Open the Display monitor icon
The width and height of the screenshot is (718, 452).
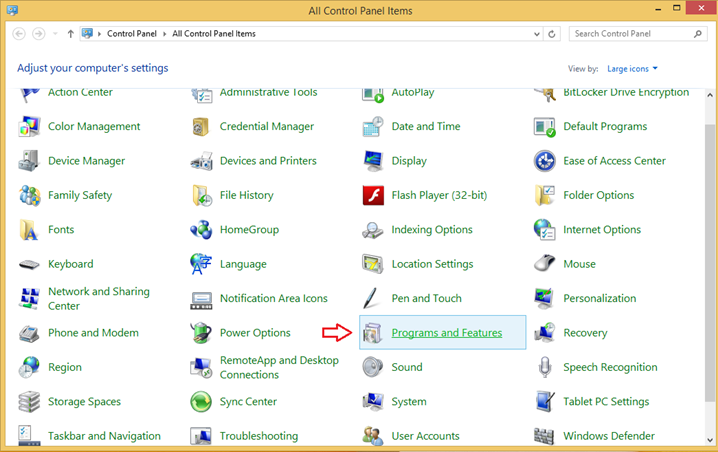click(x=373, y=161)
